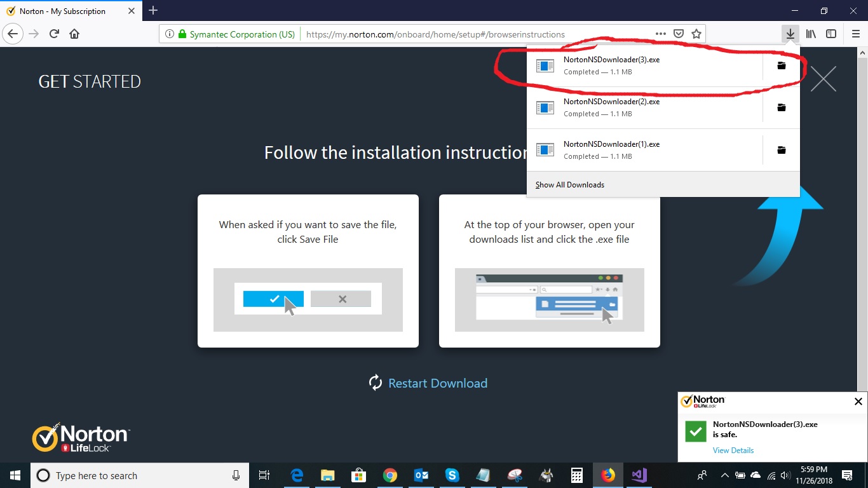This screenshot has width=868, height=488.
Task: Switch to Firefox taskbar icon
Action: click(x=608, y=475)
